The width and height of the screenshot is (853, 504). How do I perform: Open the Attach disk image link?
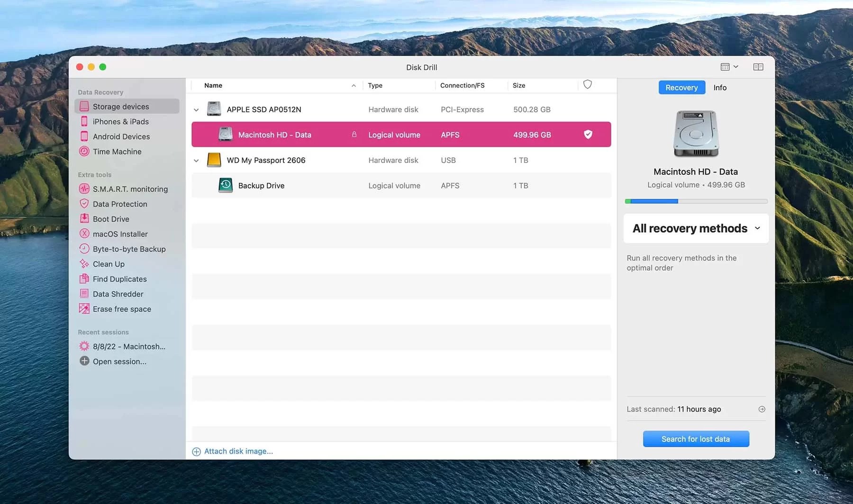coord(238,450)
